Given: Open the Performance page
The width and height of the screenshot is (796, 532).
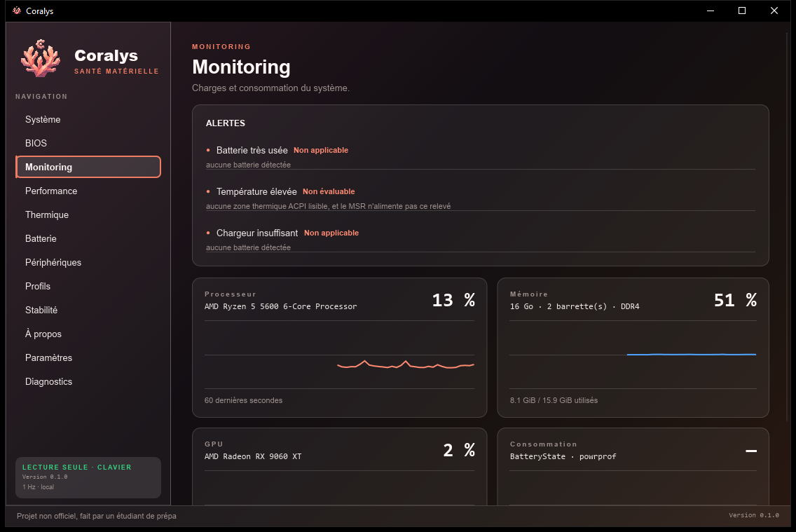Looking at the screenshot, I should (x=88, y=191).
